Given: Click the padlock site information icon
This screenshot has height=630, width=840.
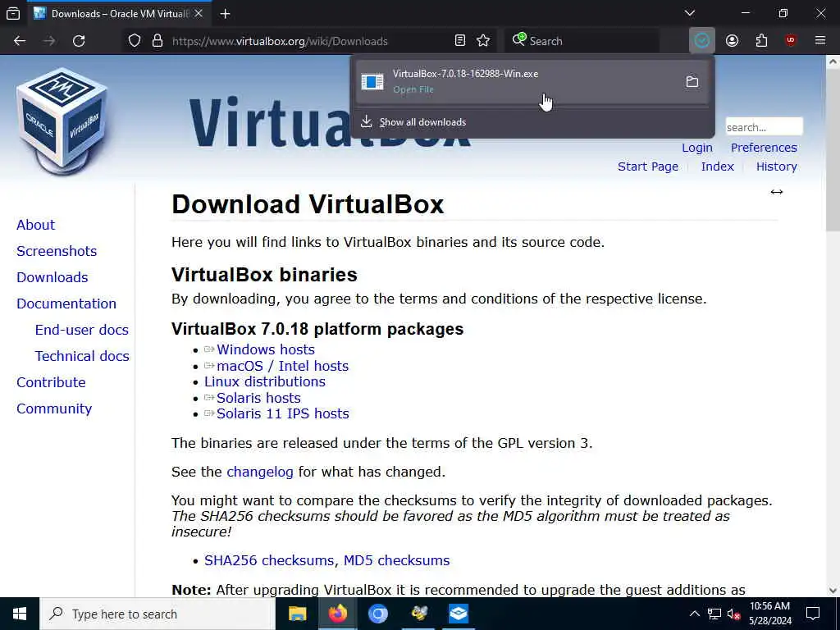Looking at the screenshot, I should click(x=157, y=41).
